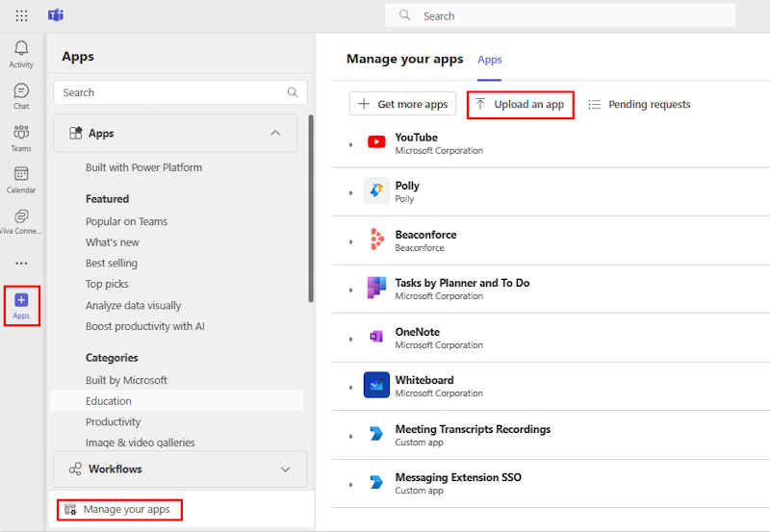The width and height of the screenshot is (770, 532).
Task: Open the Calendar sidebar icon
Action: [x=21, y=174]
